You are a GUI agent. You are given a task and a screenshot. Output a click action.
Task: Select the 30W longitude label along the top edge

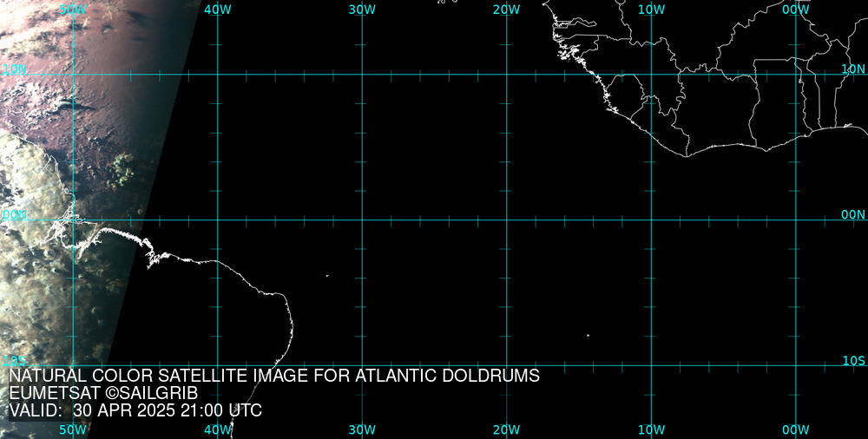[x=362, y=10]
